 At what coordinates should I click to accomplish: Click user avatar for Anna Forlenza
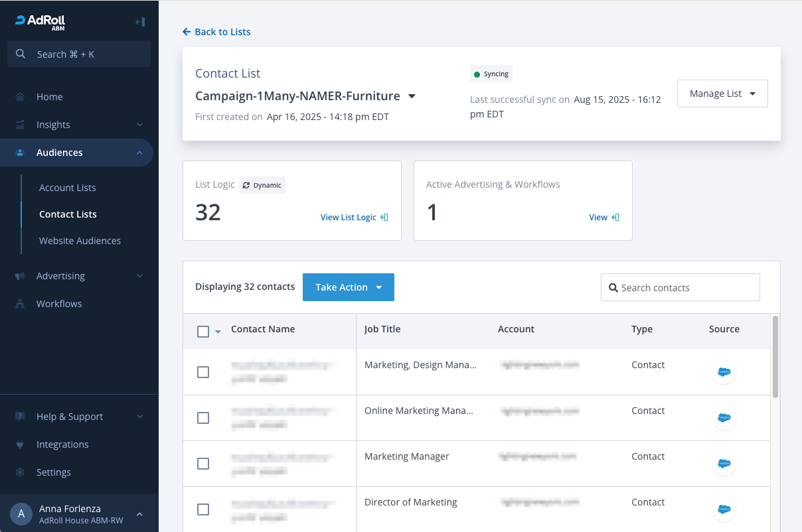[21, 514]
